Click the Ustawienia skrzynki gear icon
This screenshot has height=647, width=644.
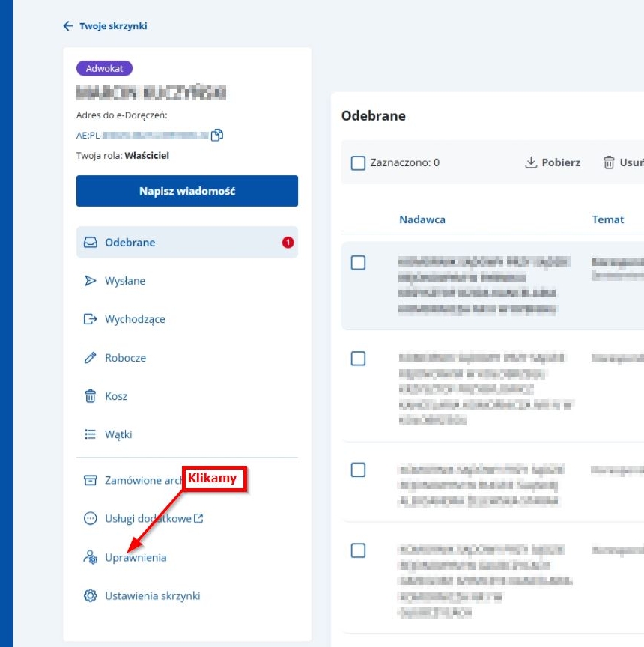[x=91, y=595]
